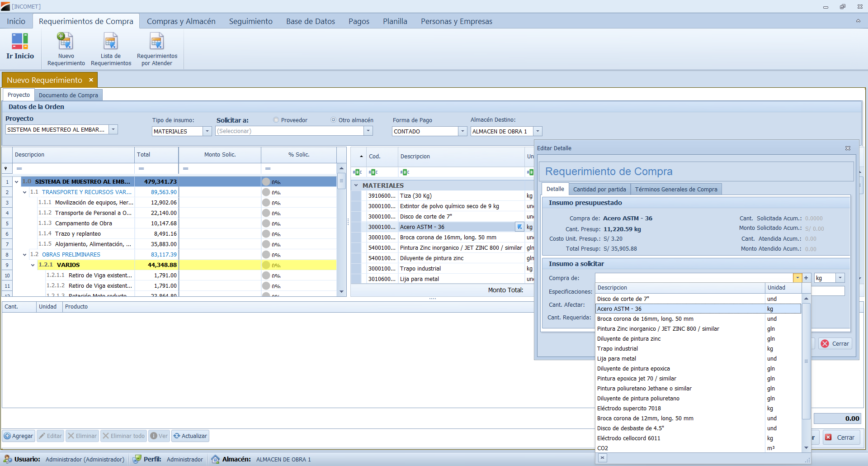
Task: Close the Editar Detalle dialog
Action: (x=848, y=148)
